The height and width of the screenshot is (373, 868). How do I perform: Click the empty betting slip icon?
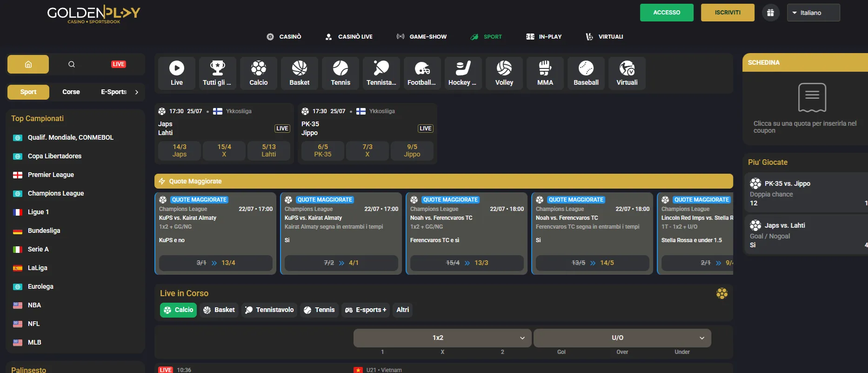pyautogui.click(x=812, y=97)
